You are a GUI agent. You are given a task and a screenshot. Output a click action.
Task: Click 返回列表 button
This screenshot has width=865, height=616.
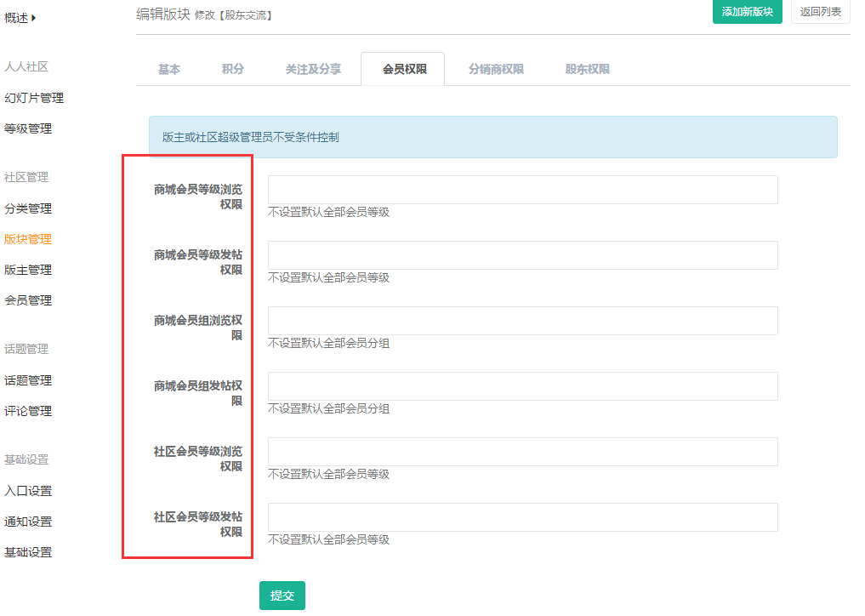(820, 12)
